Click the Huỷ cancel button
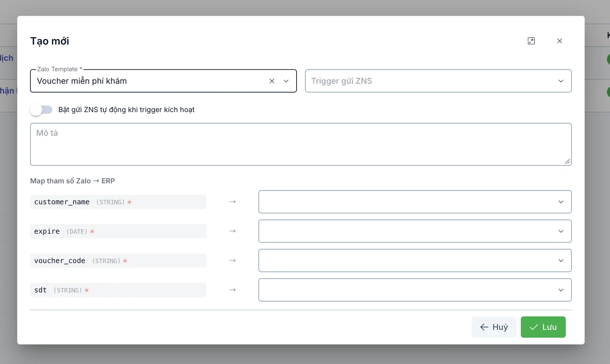This screenshot has width=610, height=364. pyautogui.click(x=494, y=327)
